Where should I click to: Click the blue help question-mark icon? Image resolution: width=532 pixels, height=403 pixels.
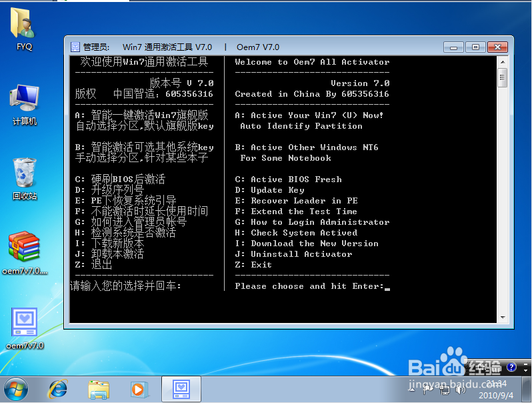tap(511, 367)
